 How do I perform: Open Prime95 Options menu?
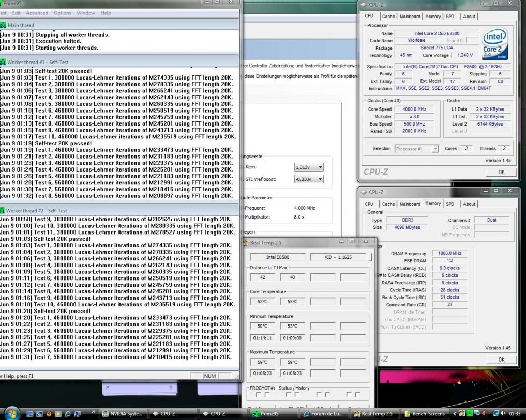point(63,13)
